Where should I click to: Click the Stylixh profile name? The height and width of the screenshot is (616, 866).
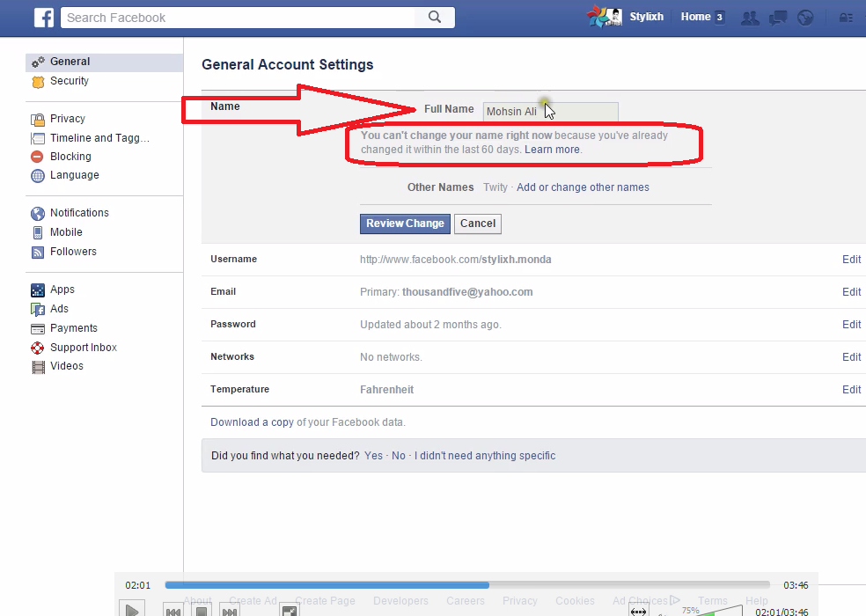646,17
